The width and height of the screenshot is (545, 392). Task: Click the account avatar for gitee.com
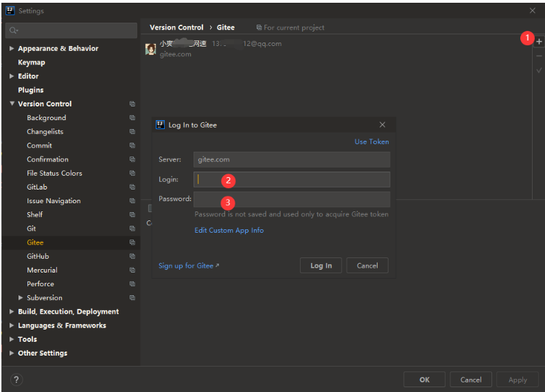coord(150,49)
